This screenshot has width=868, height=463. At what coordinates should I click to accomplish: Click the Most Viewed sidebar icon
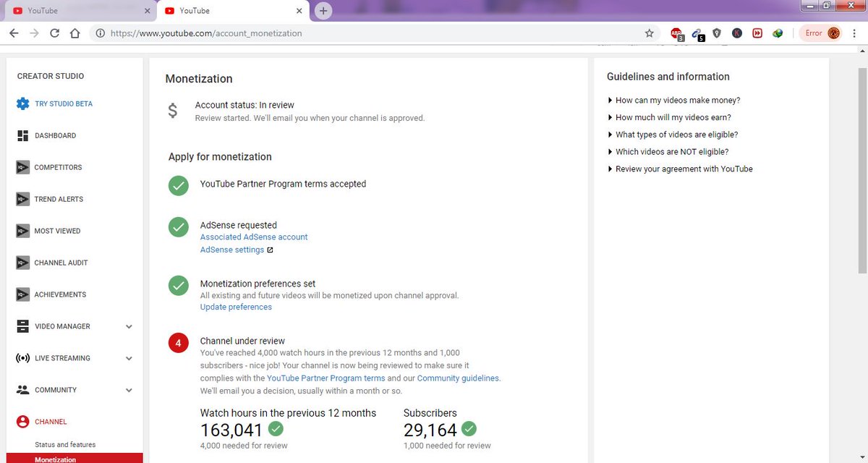[22, 231]
